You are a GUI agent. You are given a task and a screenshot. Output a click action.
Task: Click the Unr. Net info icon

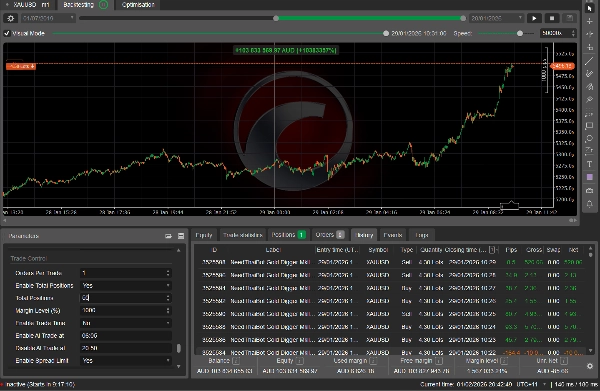tap(564, 361)
